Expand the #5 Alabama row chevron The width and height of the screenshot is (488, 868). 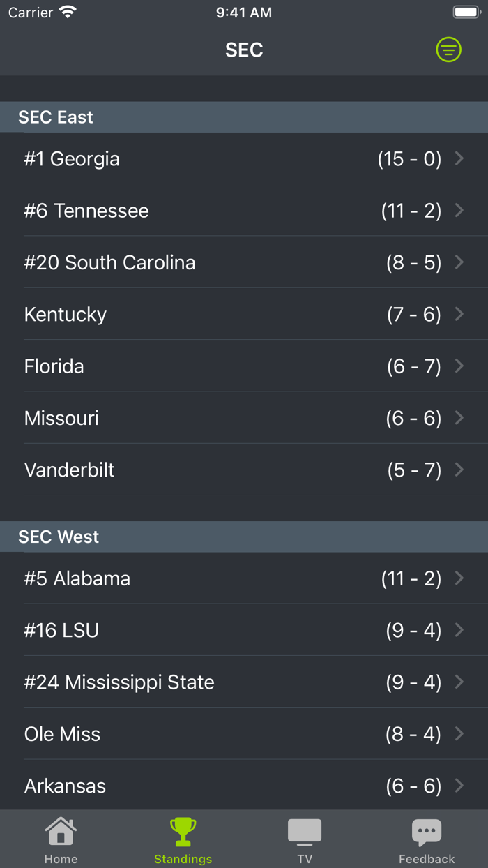tap(459, 578)
